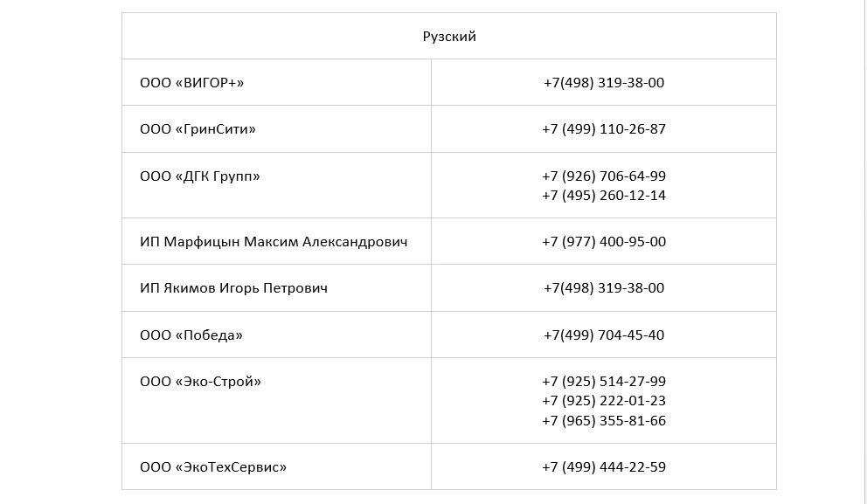Click phone number +7 (965) 355-81-66
This screenshot has height=504, width=867.
604,421
